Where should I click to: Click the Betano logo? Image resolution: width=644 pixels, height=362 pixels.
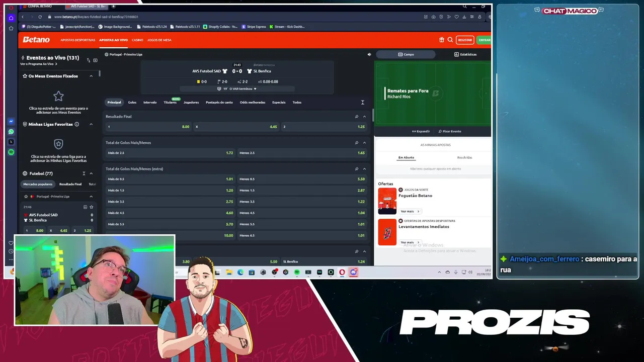pyautogui.click(x=36, y=40)
